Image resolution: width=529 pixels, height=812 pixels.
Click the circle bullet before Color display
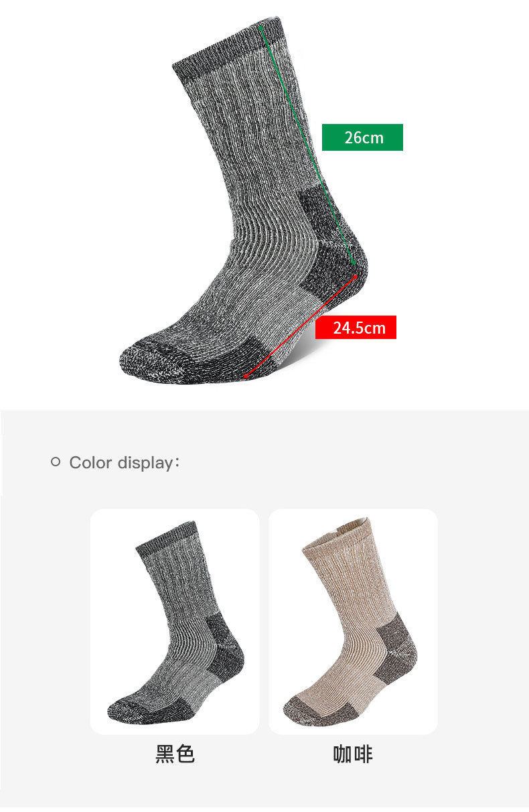coord(56,462)
